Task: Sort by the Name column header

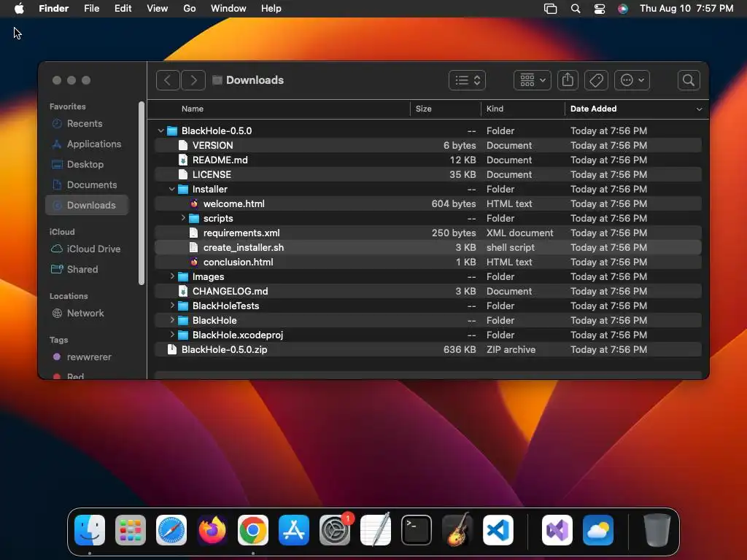Action: (193, 109)
